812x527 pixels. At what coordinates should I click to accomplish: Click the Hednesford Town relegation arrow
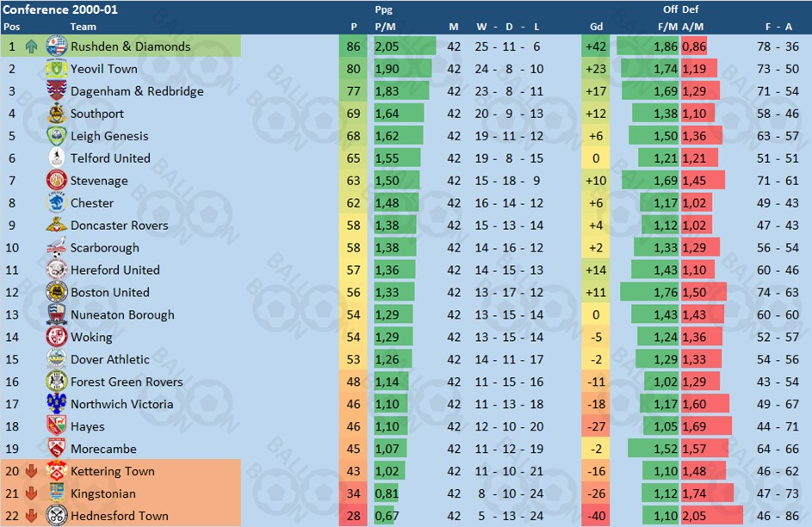[x=31, y=516]
